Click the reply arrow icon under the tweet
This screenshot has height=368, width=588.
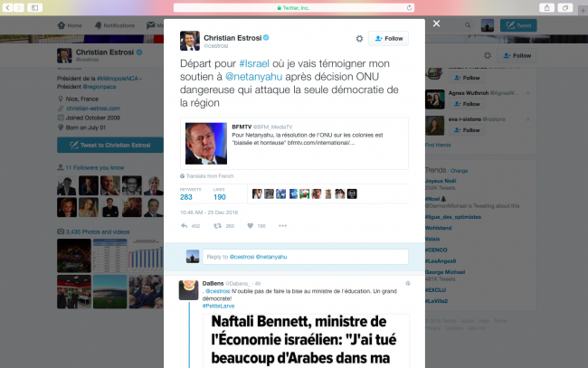coord(185,226)
